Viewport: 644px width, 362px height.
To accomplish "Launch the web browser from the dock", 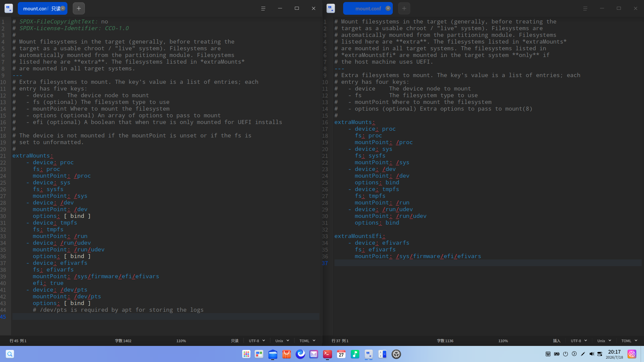I will [x=300, y=354].
